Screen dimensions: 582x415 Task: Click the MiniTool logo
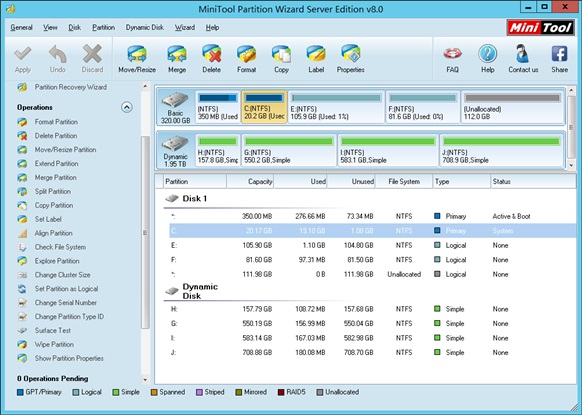click(x=541, y=27)
